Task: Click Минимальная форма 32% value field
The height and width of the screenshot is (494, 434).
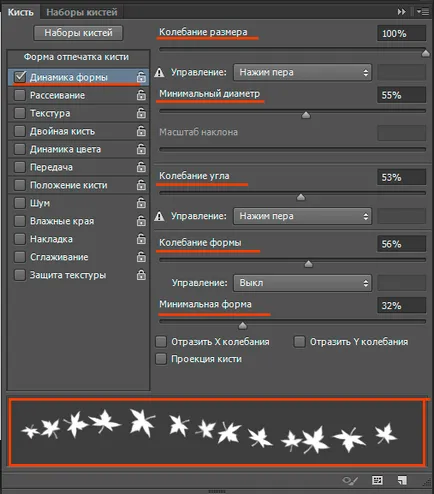Action: (402, 305)
